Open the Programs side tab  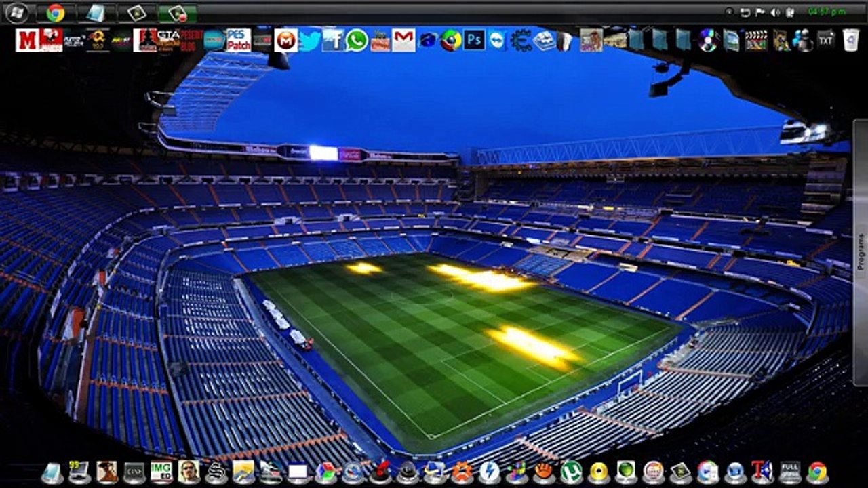coord(861,251)
